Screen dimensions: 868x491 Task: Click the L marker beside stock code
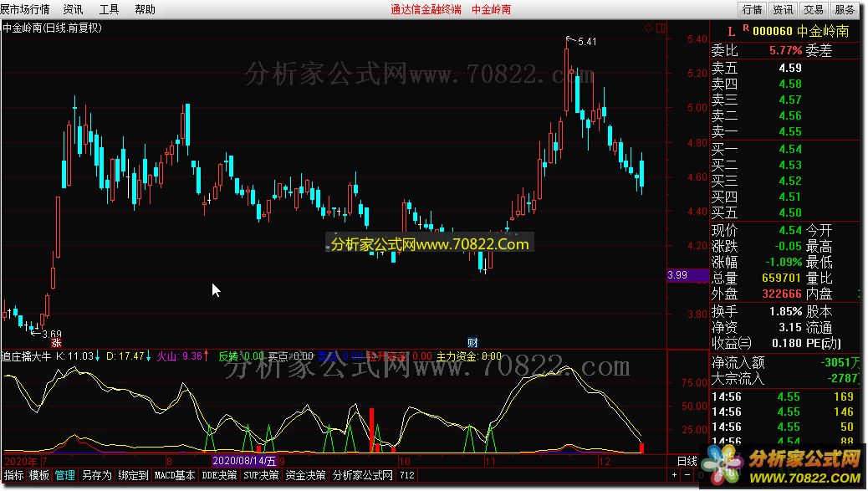tap(731, 32)
